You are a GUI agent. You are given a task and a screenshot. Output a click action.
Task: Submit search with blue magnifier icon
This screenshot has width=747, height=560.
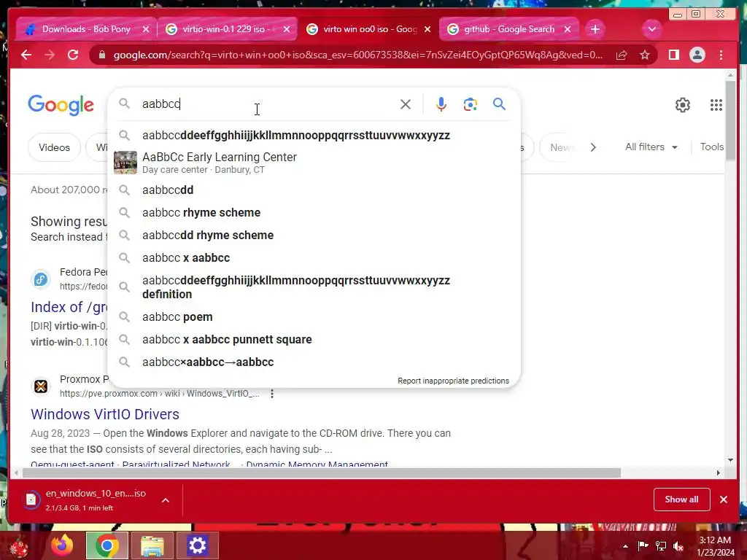499,104
